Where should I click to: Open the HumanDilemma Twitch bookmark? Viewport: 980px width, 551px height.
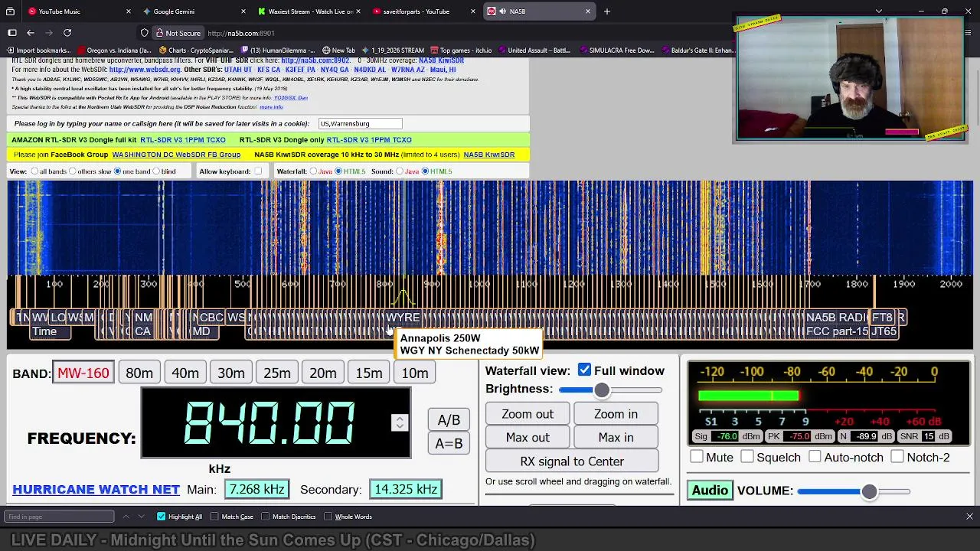(278, 51)
